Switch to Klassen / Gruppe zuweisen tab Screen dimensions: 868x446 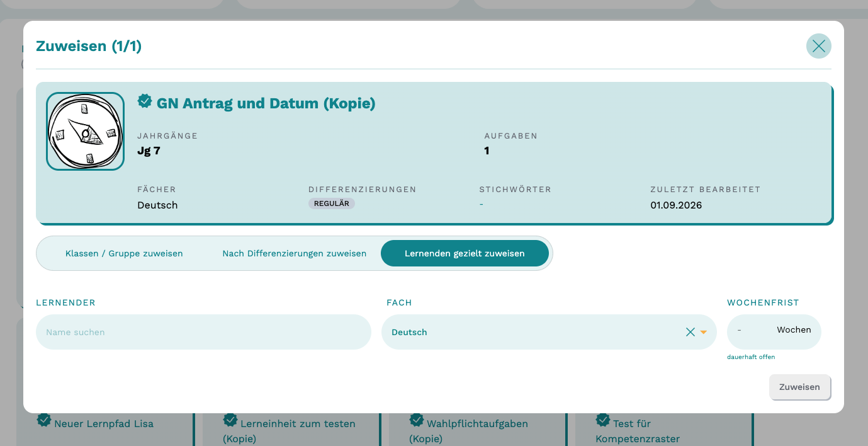(124, 253)
